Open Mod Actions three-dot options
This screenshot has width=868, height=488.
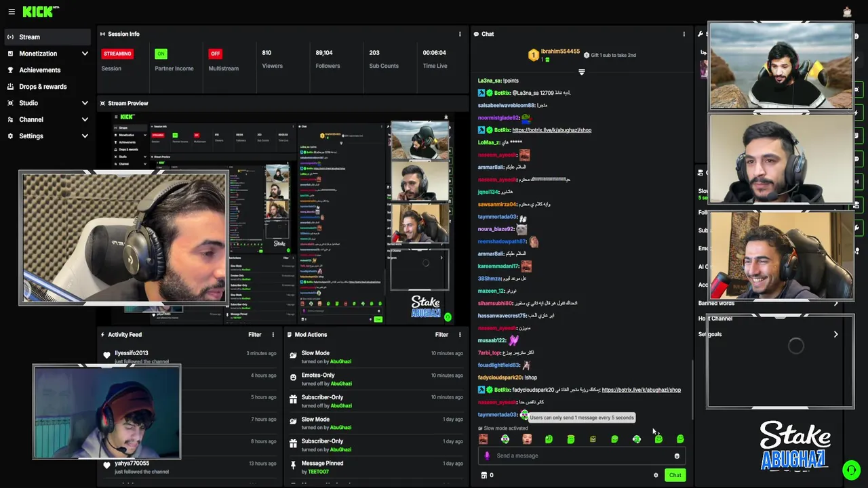[460, 334]
